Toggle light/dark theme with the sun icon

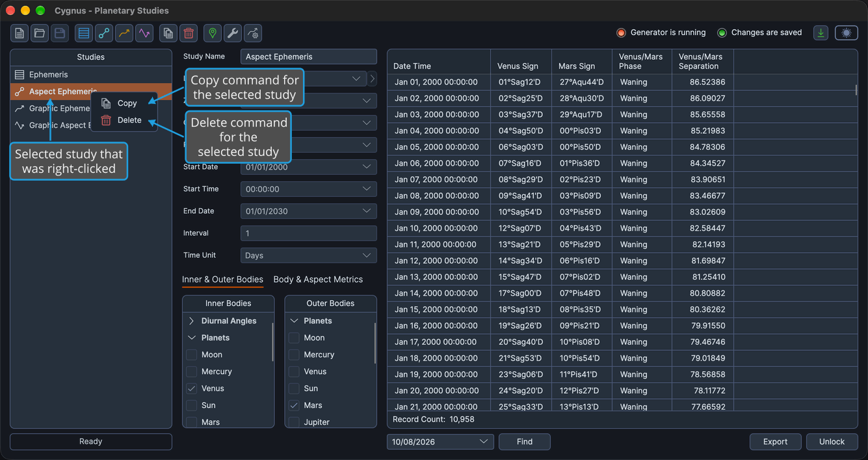pyautogui.click(x=847, y=32)
